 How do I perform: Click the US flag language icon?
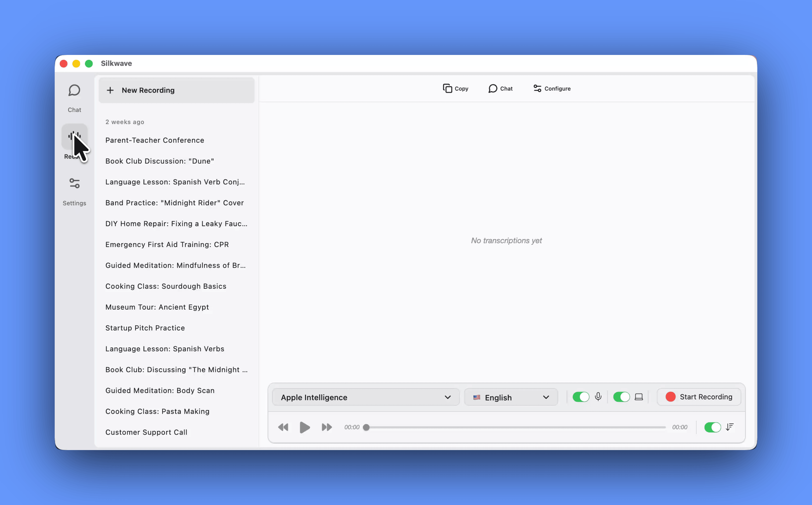[x=476, y=397]
